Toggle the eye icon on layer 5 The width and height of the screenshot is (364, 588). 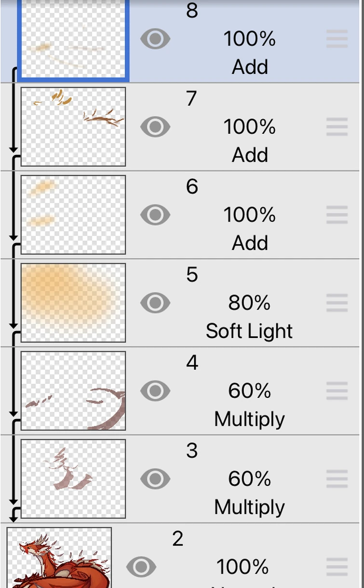pyautogui.click(x=155, y=303)
